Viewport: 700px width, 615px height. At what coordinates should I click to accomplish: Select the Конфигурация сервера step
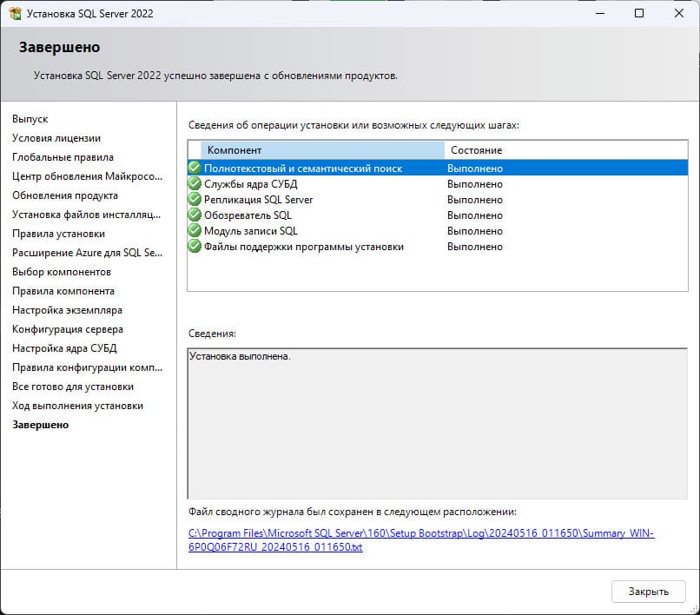point(68,329)
